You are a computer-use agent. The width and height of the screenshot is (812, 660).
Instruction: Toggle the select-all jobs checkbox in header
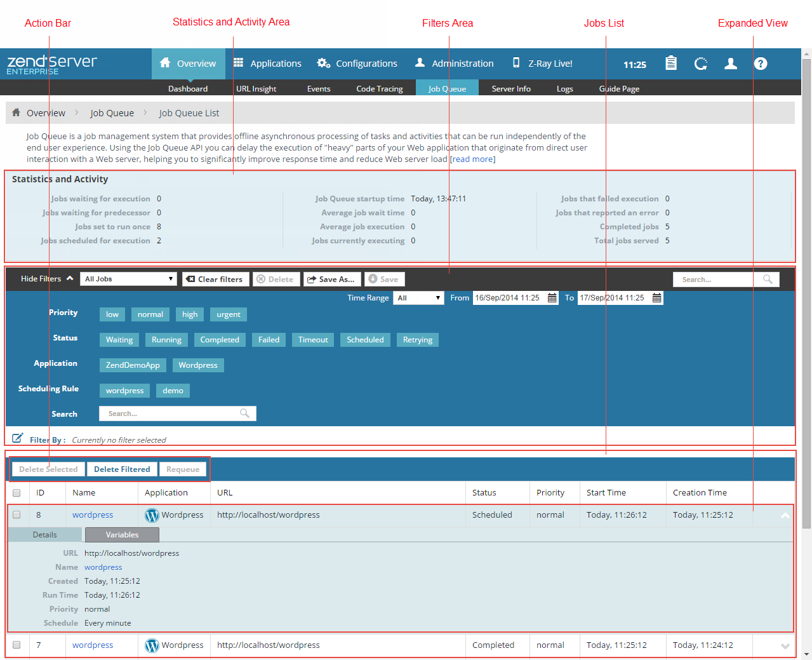click(x=17, y=493)
